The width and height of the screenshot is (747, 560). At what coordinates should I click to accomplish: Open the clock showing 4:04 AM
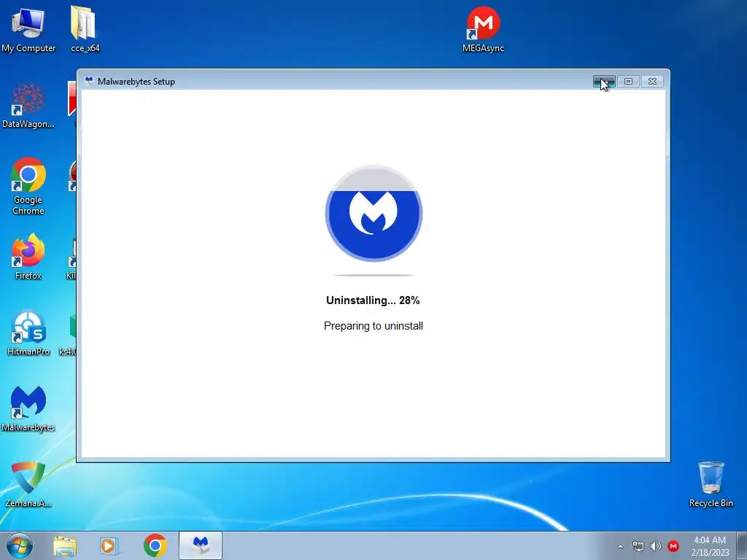click(x=710, y=545)
